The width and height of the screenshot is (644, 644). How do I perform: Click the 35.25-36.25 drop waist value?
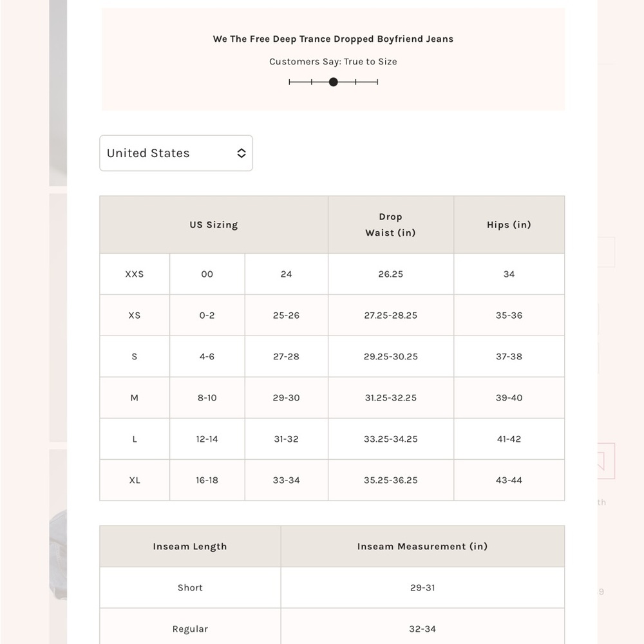click(391, 480)
